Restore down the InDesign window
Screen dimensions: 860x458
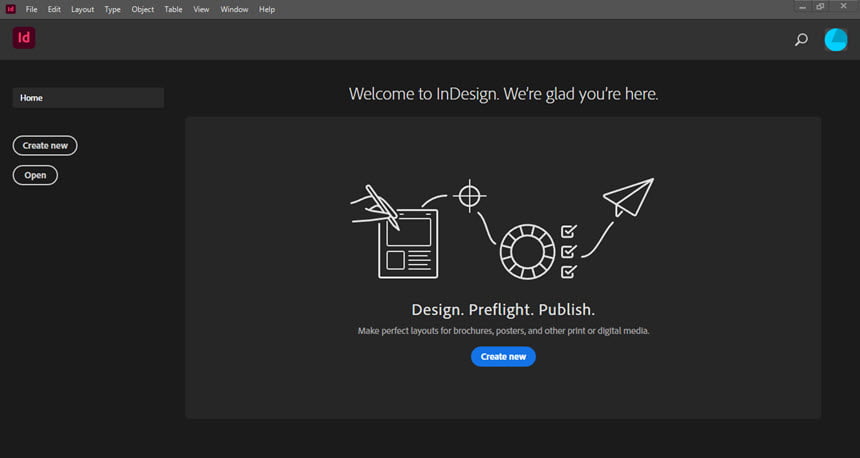pos(820,7)
